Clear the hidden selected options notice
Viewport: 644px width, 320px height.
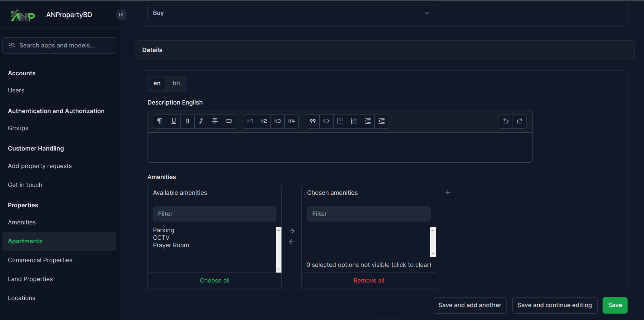click(x=369, y=265)
